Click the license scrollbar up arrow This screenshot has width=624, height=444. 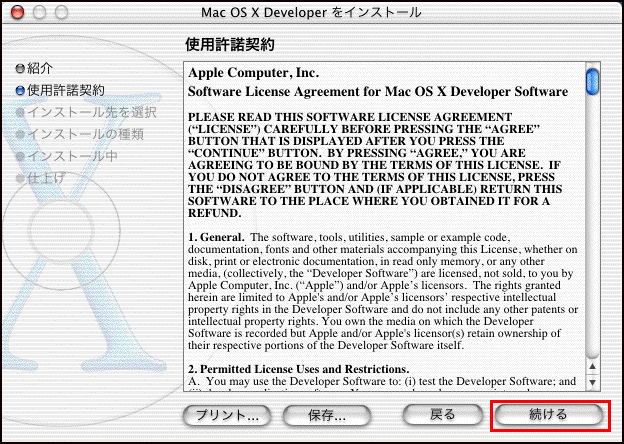(593, 366)
